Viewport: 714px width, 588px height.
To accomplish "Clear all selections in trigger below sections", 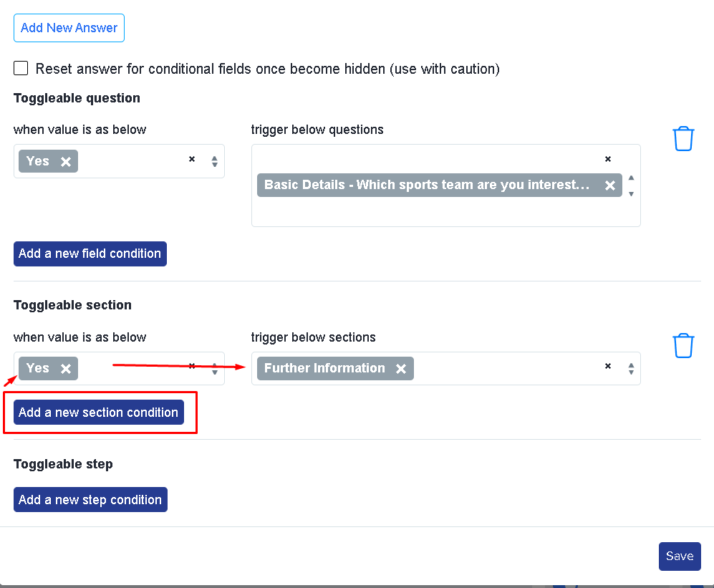I will (607, 366).
